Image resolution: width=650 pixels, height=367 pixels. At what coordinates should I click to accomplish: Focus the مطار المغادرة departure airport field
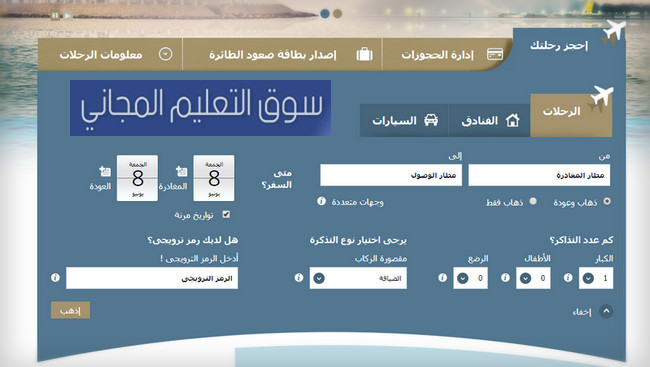(539, 175)
